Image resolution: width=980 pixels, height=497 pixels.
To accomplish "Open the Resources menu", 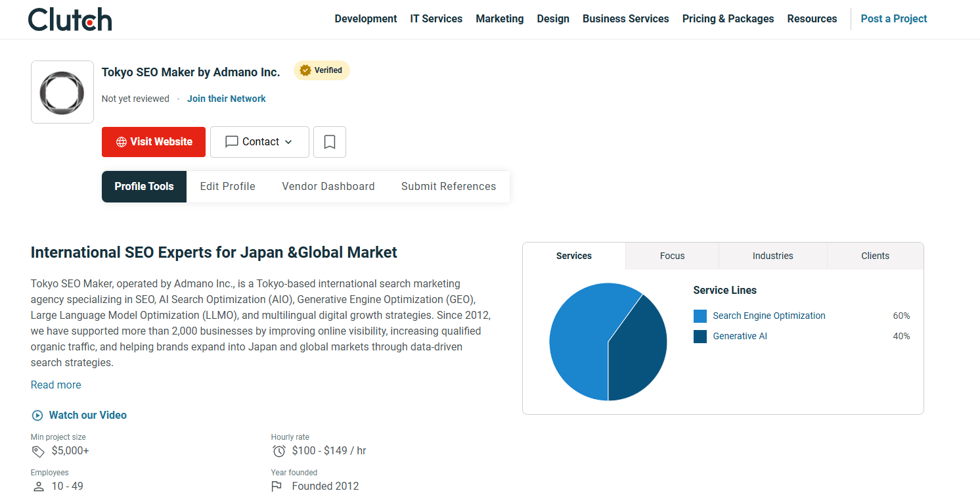I will pyautogui.click(x=813, y=19).
